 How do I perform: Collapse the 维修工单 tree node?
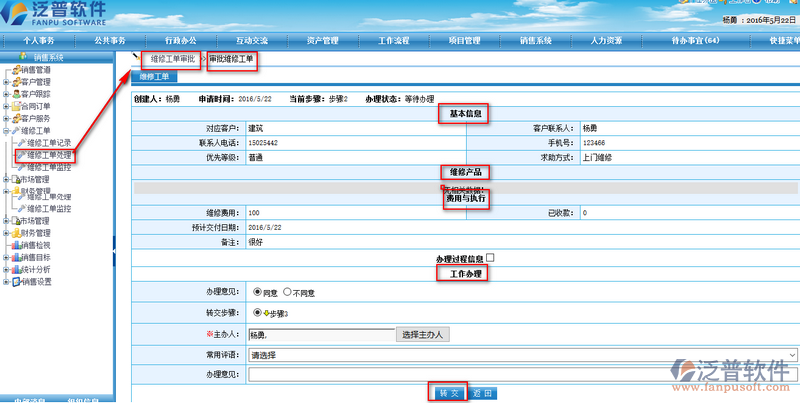tap(6, 131)
